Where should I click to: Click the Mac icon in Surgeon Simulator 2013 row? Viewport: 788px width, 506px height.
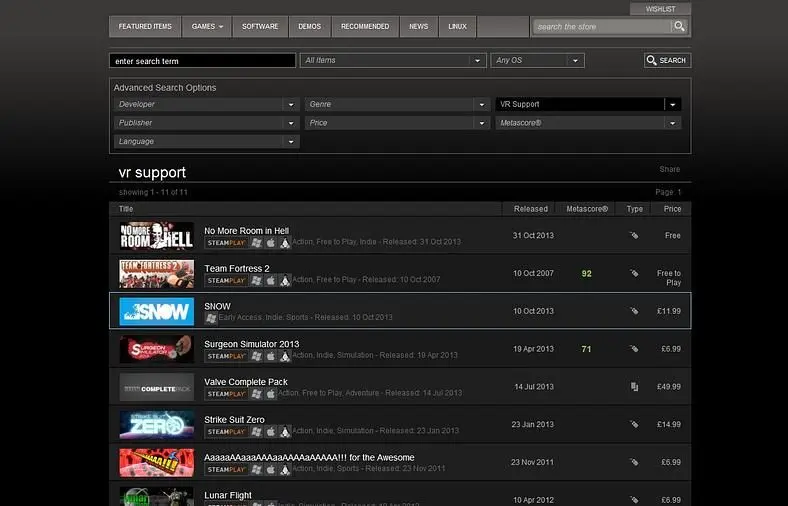(270, 356)
